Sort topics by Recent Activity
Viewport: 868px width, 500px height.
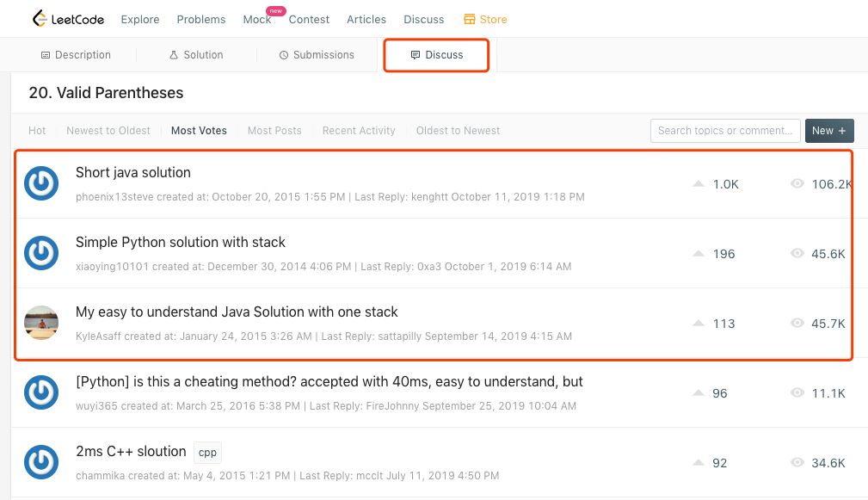click(359, 131)
